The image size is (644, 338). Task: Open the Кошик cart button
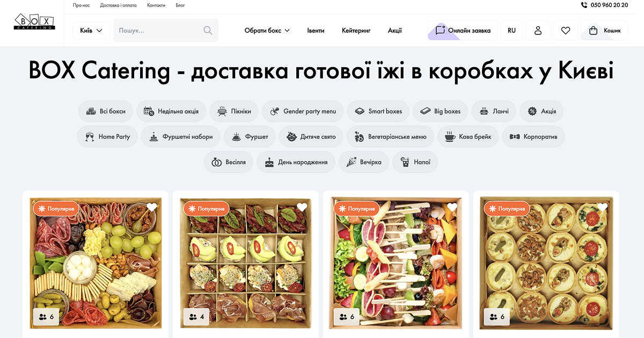click(x=604, y=31)
